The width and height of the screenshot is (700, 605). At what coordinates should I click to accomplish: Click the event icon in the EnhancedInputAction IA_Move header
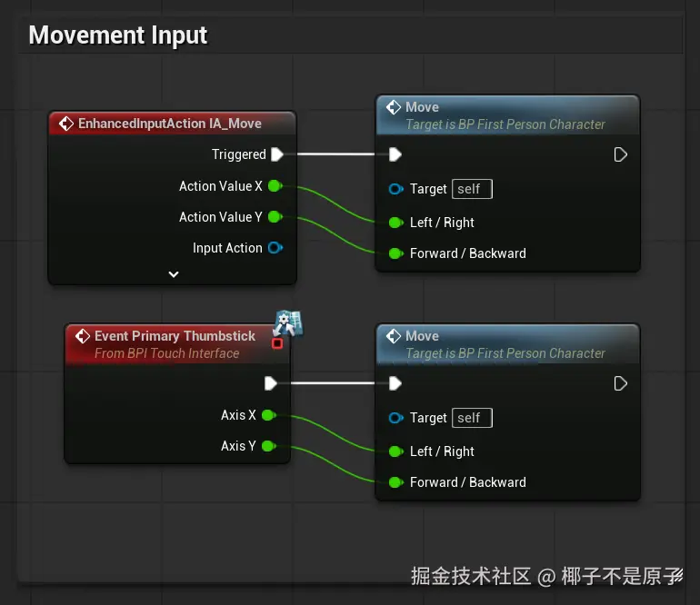point(66,124)
